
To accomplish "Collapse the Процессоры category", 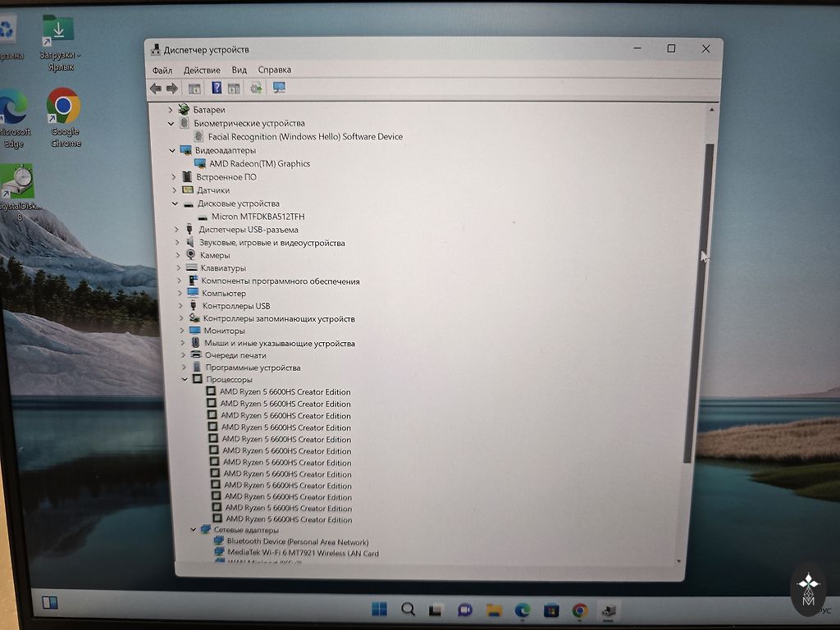I will [185, 380].
